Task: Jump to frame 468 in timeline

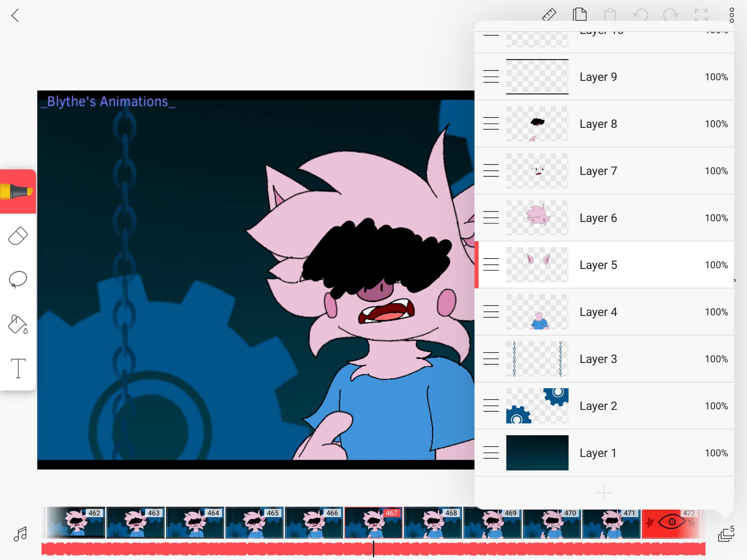Action: click(x=433, y=522)
